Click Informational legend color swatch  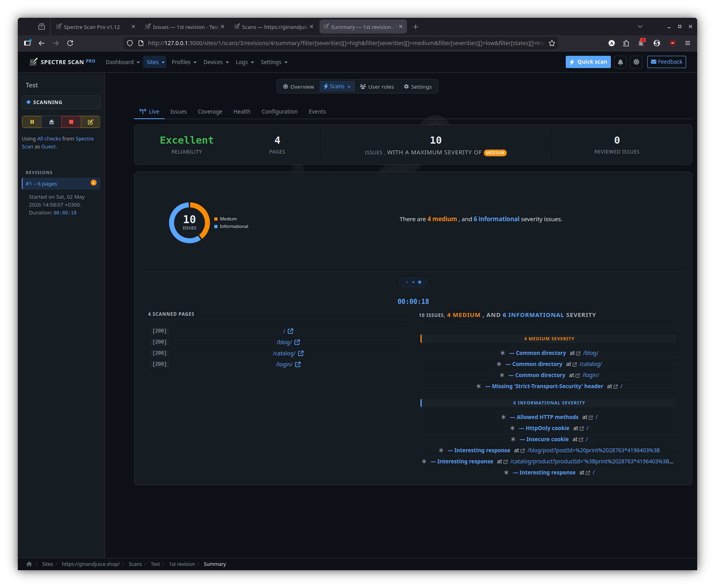point(216,227)
